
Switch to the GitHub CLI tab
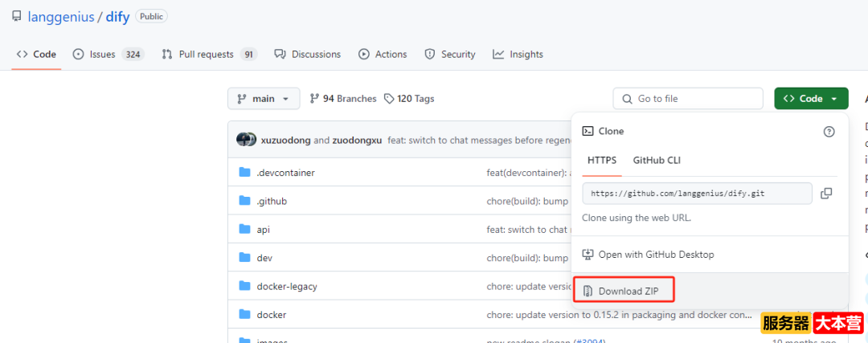657,160
